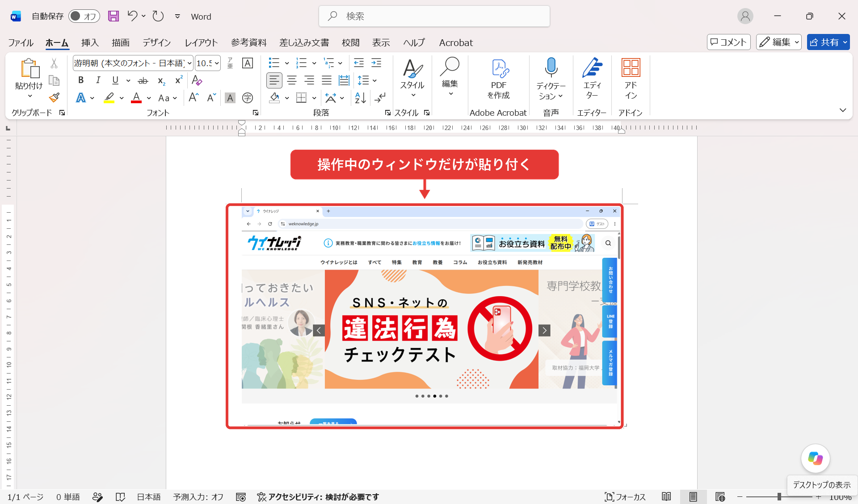Click the Cut scissors icon
Image resolution: width=858 pixels, height=504 pixels.
tap(54, 63)
